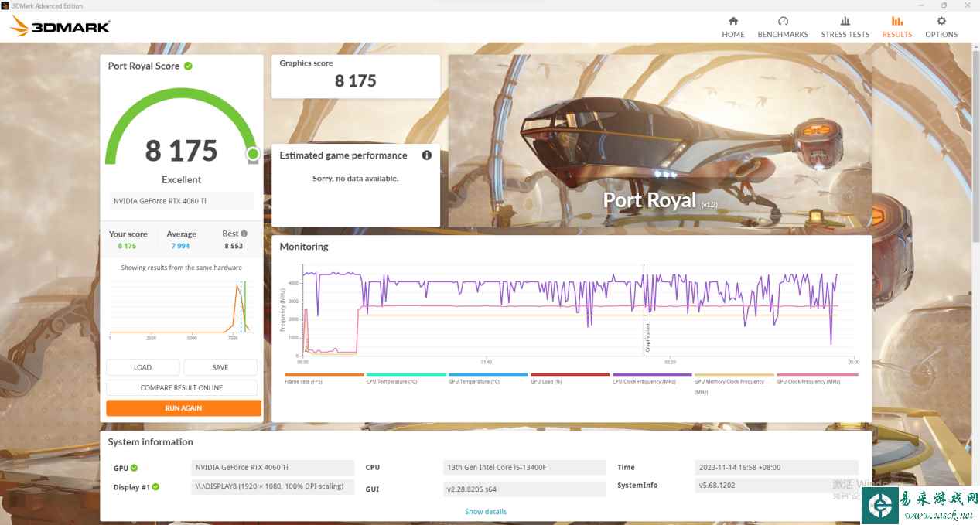Click the score distribution chart
This screenshot has height=525, width=980.
tap(181, 309)
